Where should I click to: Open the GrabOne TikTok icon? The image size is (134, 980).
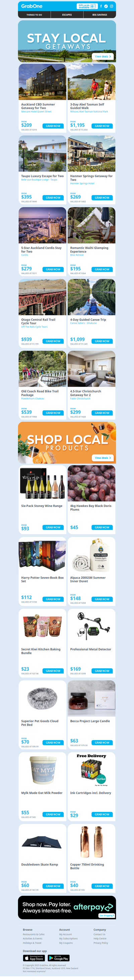106,6
